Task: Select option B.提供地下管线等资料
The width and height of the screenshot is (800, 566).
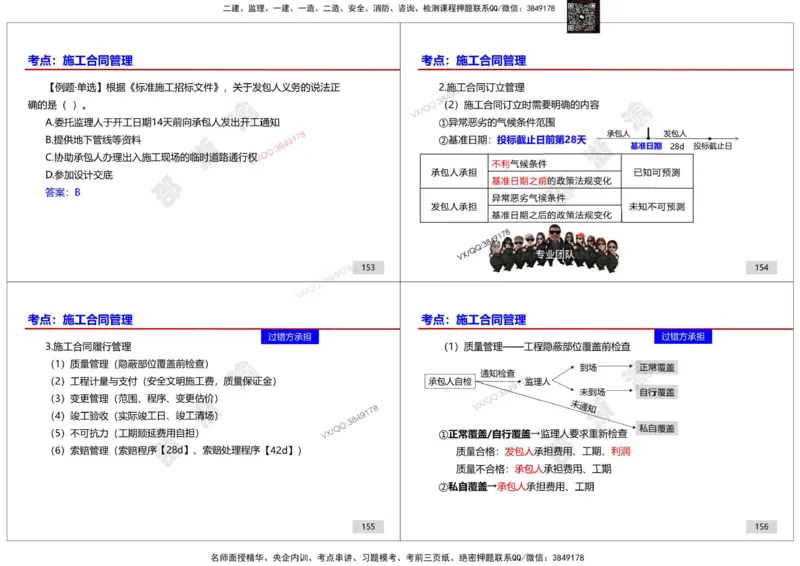Action: point(93,140)
